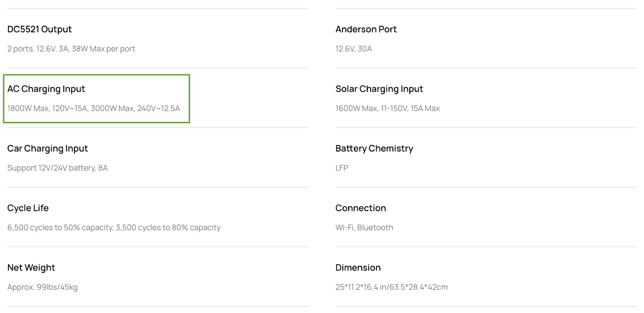The height and width of the screenshot is (313, 644).
Task: Click the Dimension heading
Action: 358,268
